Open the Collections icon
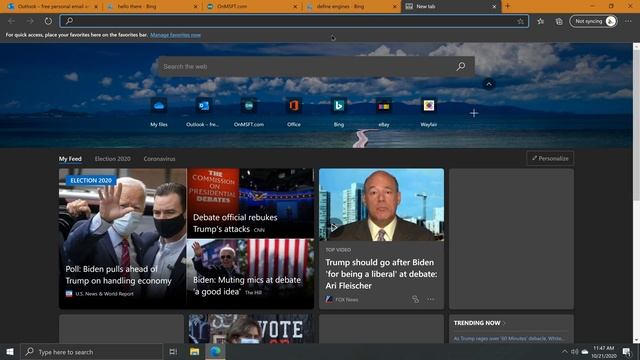Image resolution: width=640 pixels, height=360 pixels. click(x=559, y=21)
